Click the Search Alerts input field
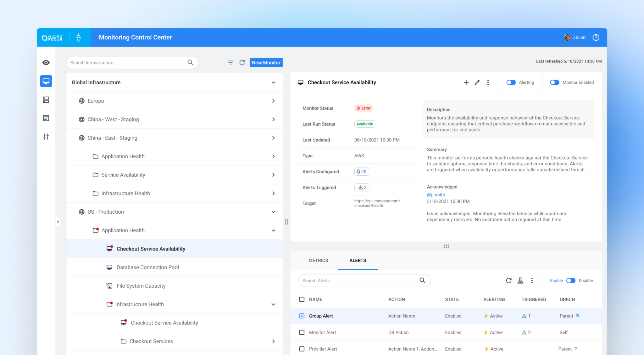644x355 pixels. coord(358,280)
